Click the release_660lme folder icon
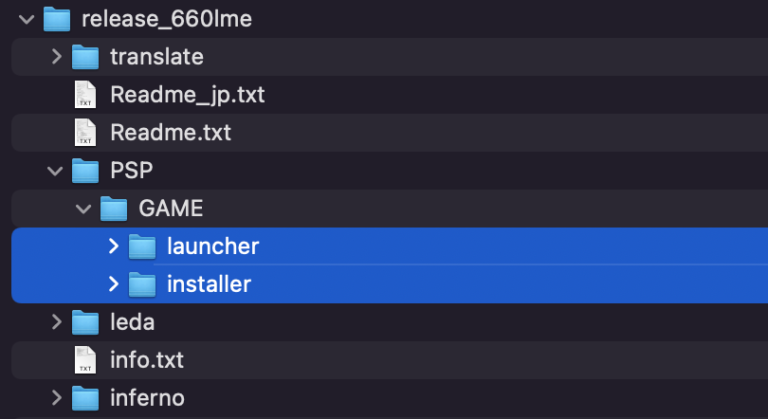 57,19
